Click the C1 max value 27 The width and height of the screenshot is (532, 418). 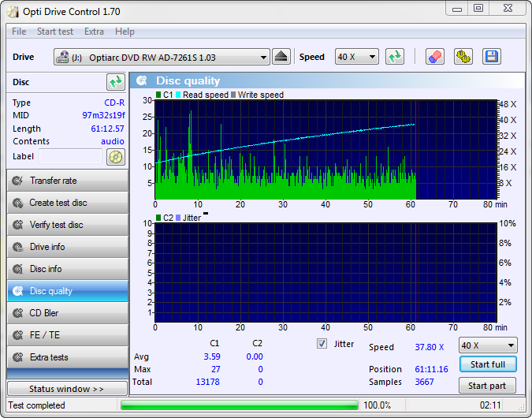[216, 369]
